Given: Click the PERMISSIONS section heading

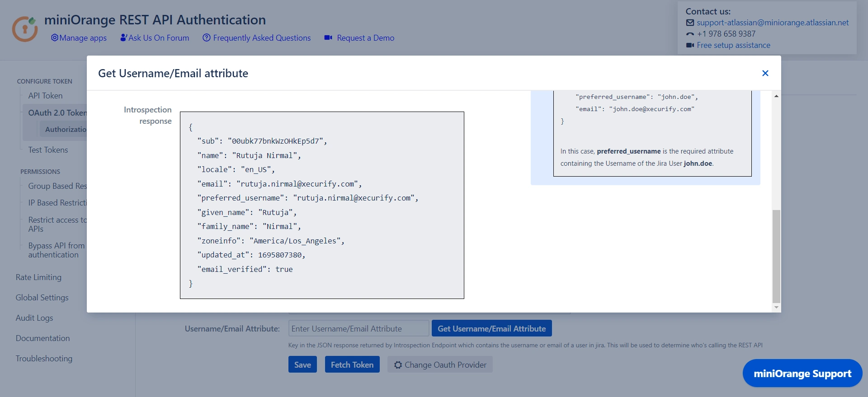Looking at the screenshot, I should [x=40, y=172].
